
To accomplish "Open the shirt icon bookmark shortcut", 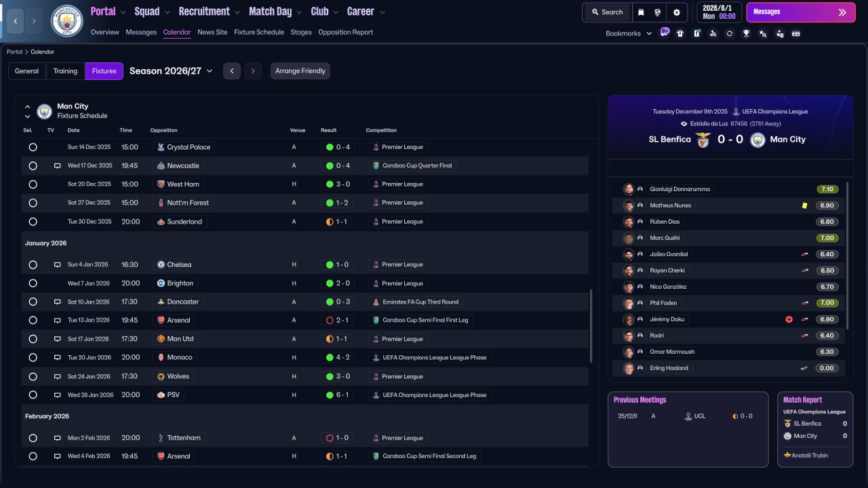I will [680, 33].
